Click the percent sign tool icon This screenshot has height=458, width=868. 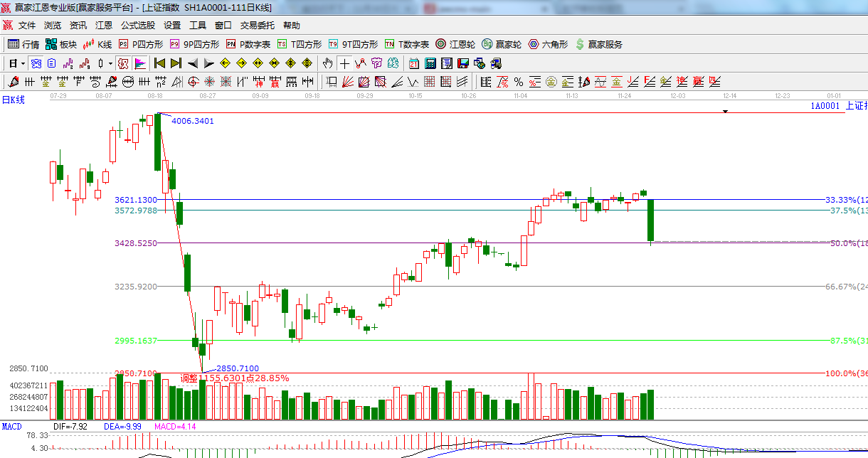[x=519, y=82]
